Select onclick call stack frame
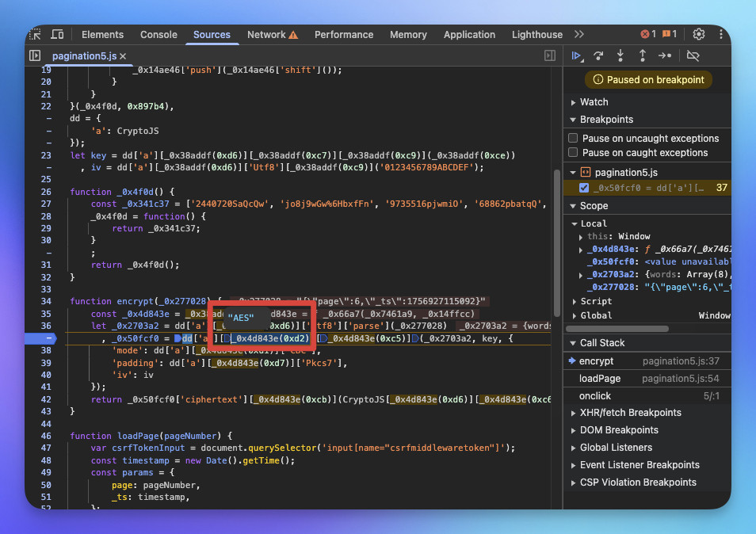 point(647,395)
